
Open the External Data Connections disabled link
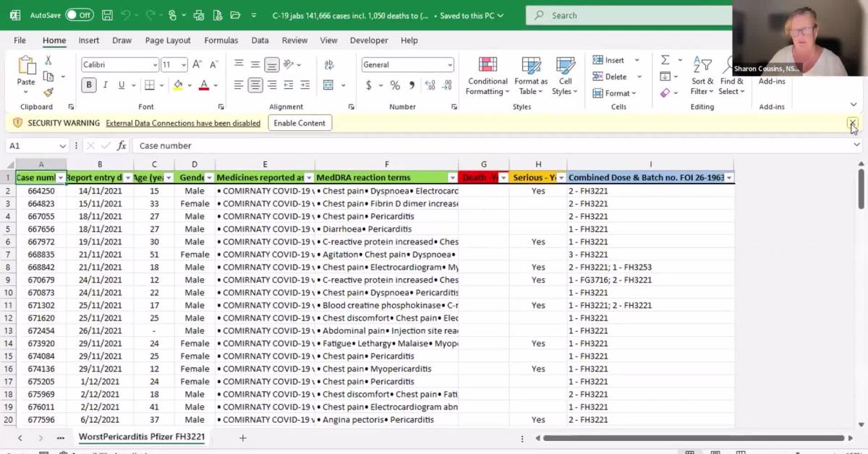183,123
